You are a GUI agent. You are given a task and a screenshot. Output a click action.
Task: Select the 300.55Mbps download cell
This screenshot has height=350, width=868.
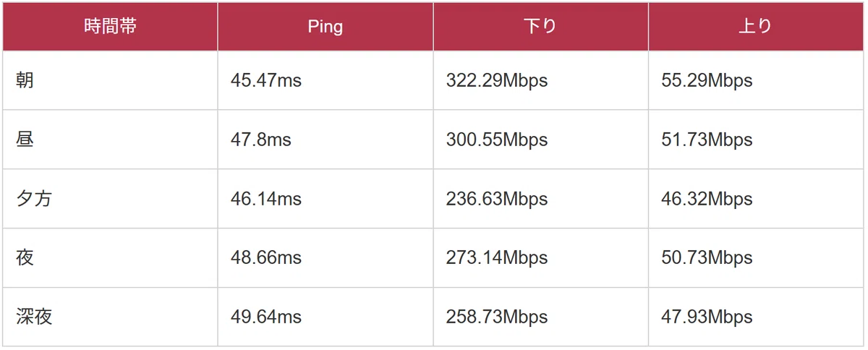click(x=540, y=140)
